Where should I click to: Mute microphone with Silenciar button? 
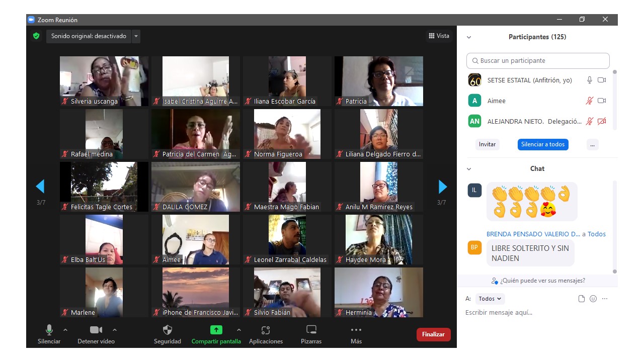point(49,330)
